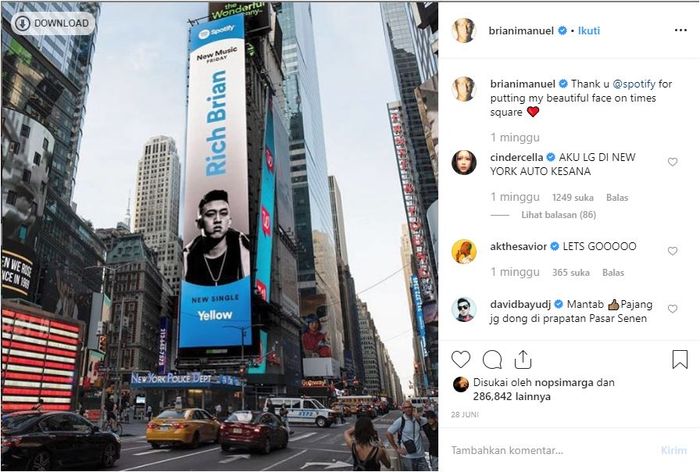Open comments via speech bubble icon
The image size is (700, 472).
click(492, 359)
